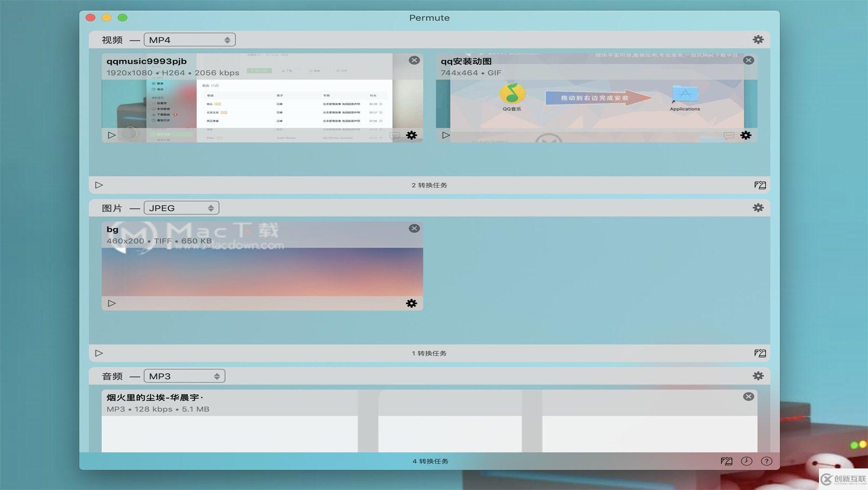
Task: Open the help question mark icon
Action: [x=766, y=461]
